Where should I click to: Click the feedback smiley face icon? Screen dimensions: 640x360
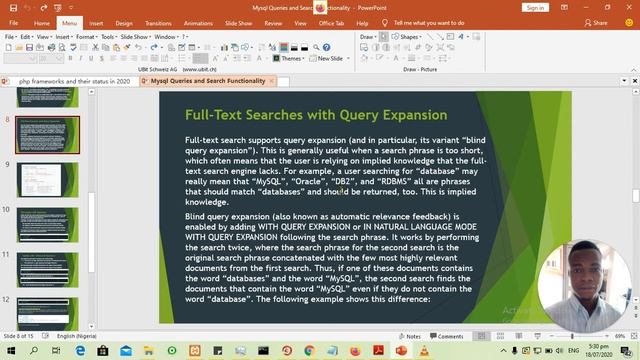pos(629,23)
